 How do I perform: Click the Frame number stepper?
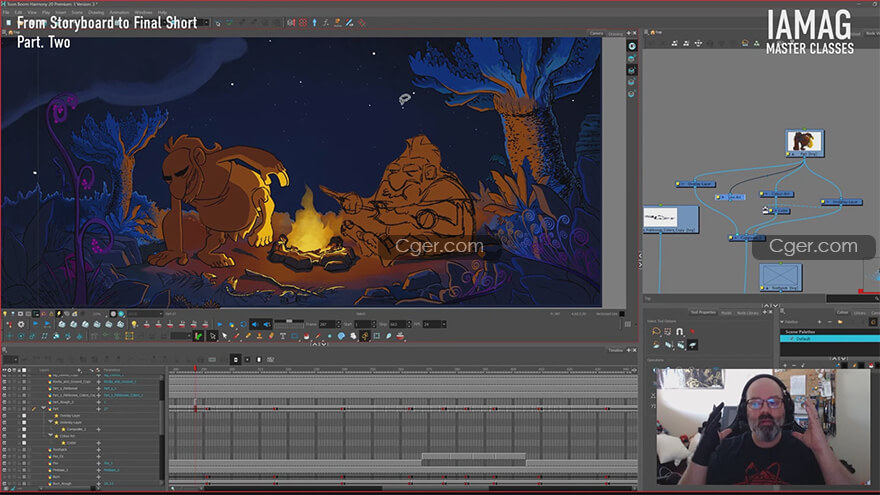(x=338, y=324)
